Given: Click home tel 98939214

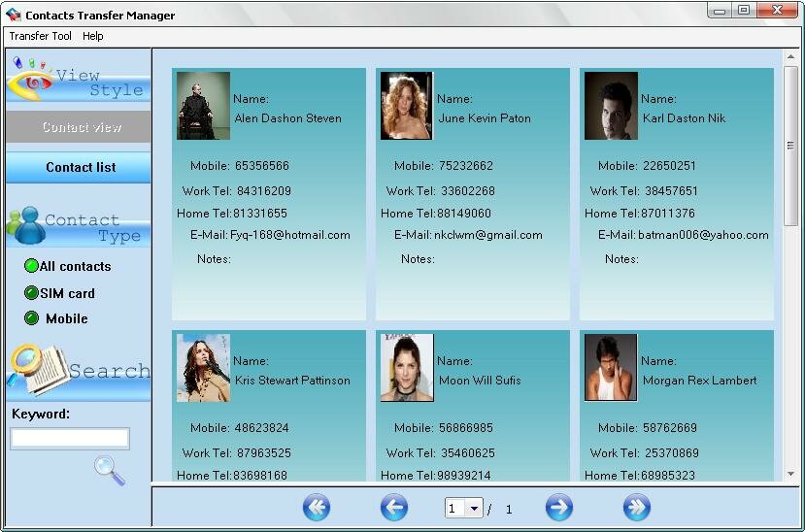Looking at the screenshot, I should [x=463, y=475].
